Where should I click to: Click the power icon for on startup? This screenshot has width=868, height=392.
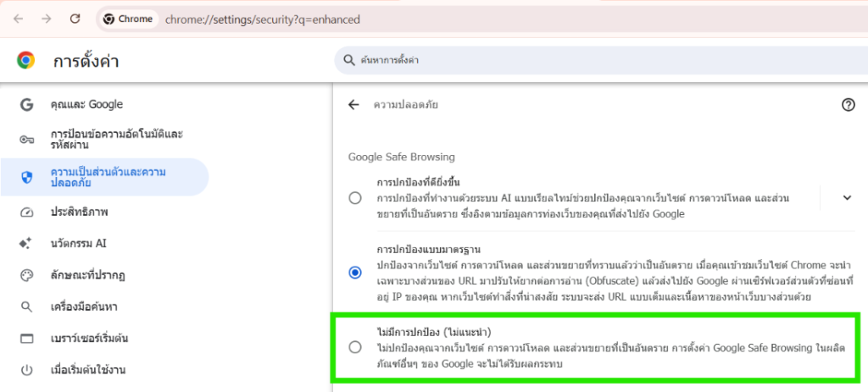(x=26, y=370)
